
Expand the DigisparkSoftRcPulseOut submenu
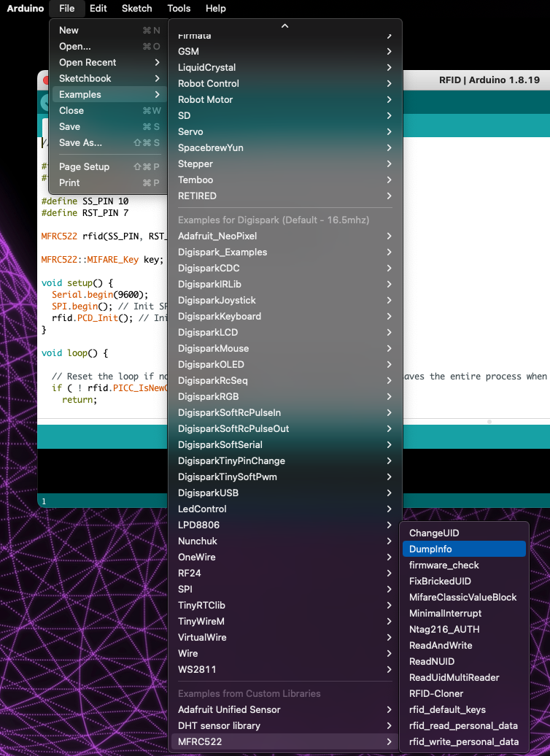pos(284,428)
